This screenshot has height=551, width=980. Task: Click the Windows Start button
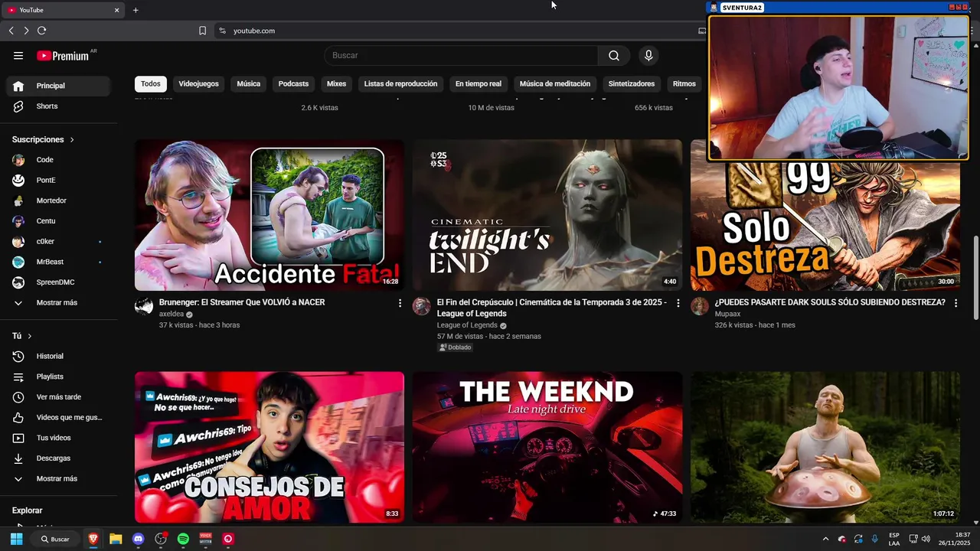16,539
